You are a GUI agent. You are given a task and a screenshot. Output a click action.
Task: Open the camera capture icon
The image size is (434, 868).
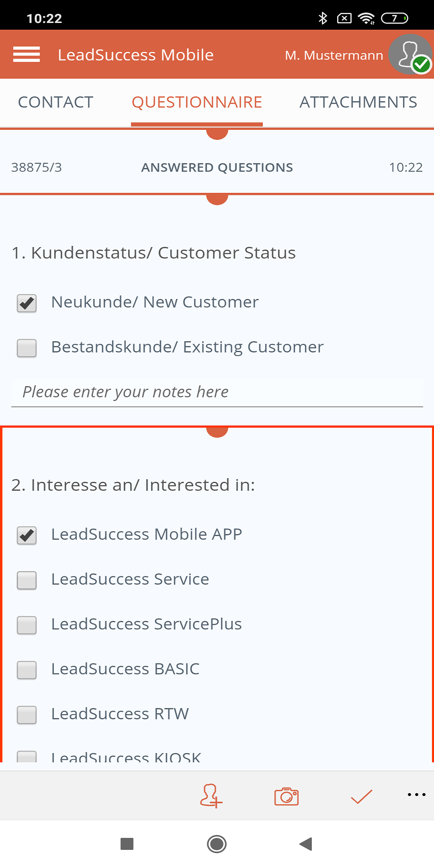[x=286, y=796]
